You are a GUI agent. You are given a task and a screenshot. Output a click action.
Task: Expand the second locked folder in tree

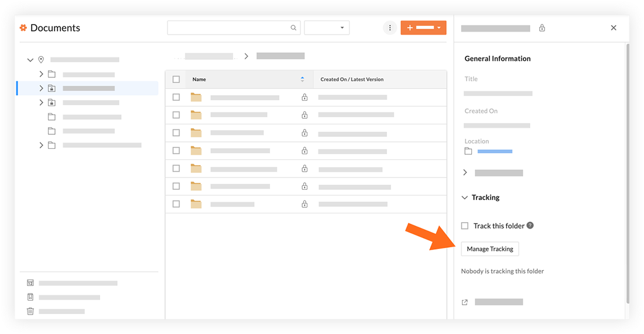coord(41,103)
